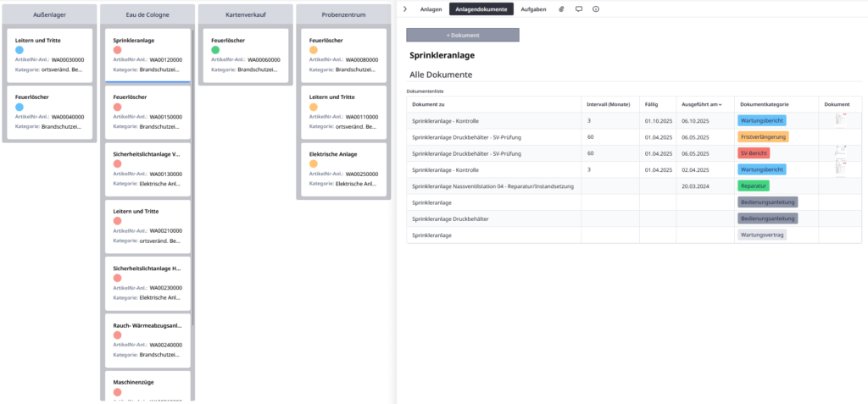Image resolution: width=868 pixels, height=404 pixels.
Task: Click orange status dot on Elektrische Anlage card
Action: [314, 163]
